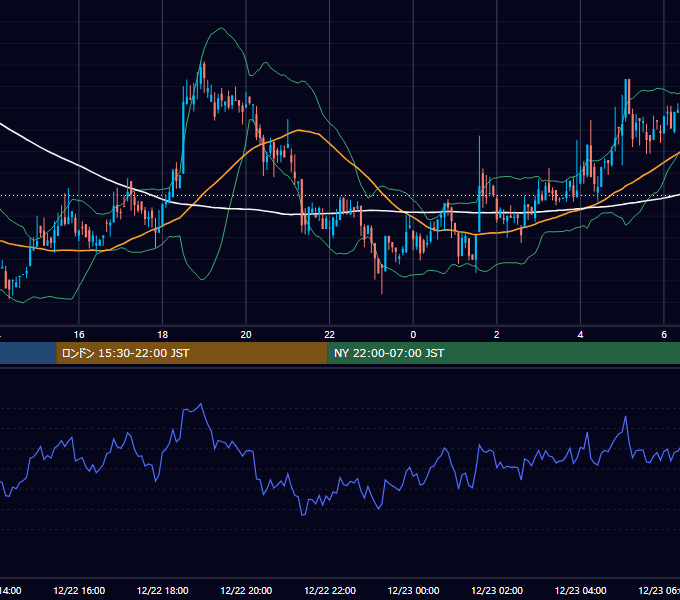Click the 12/23 04:00 date label
The image size is (680, 600).
coord(580,590)
